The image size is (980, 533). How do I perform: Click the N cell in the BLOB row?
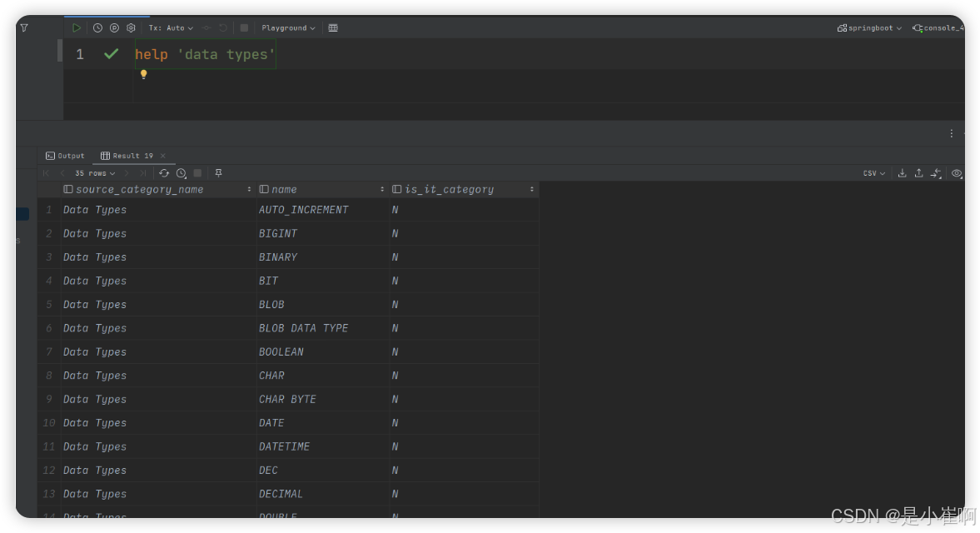(x=464, y=305)
